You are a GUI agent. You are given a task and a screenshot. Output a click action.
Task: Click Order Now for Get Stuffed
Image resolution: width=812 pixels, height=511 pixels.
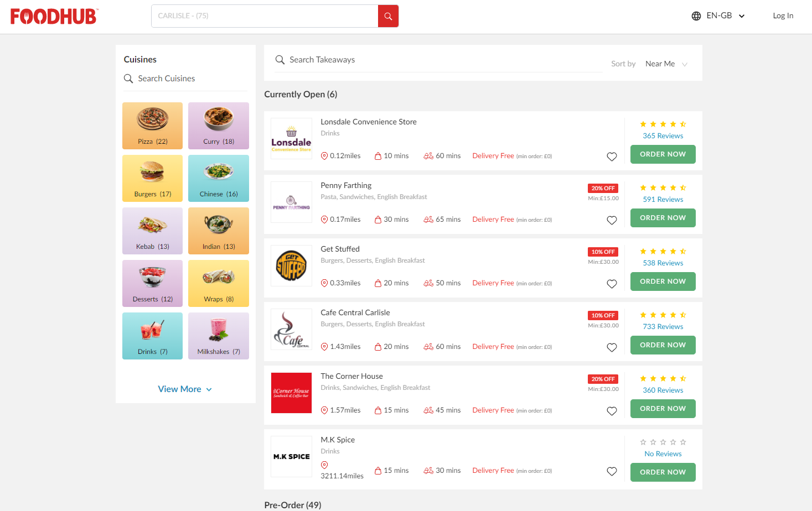[x=663, y=281]
